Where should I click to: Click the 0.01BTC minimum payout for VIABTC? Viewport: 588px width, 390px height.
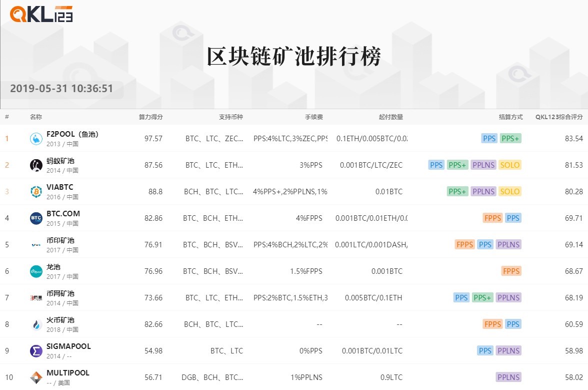(x=389, y=191)
